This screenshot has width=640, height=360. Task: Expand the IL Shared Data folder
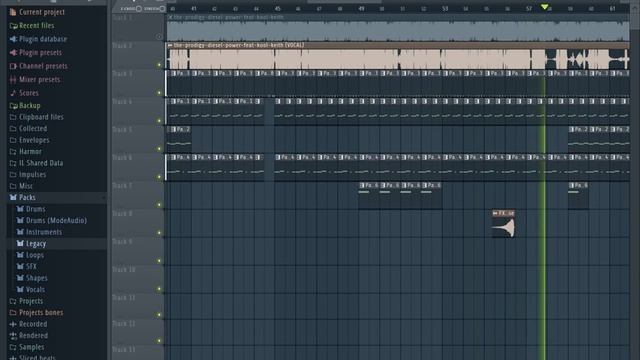click(x=13, y=163)
